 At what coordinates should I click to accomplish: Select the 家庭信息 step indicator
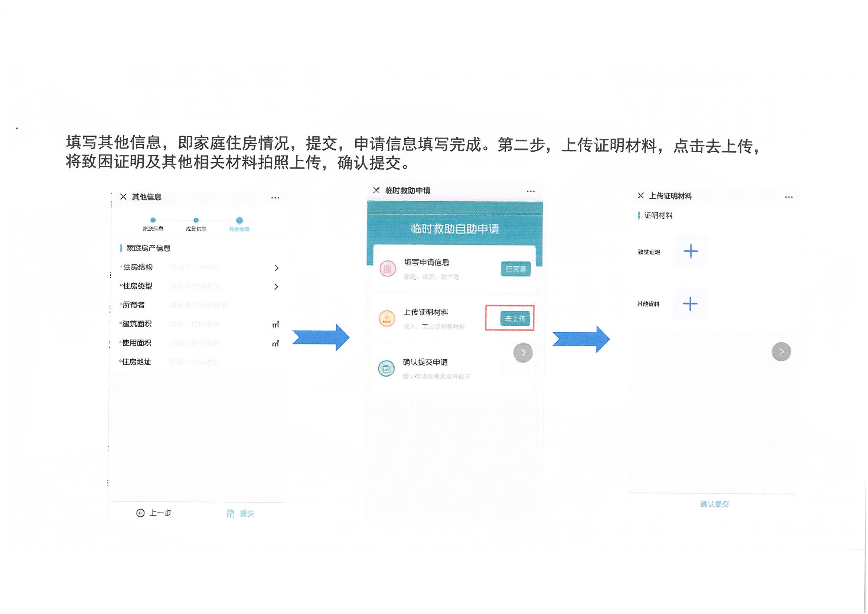click(153, 221)
